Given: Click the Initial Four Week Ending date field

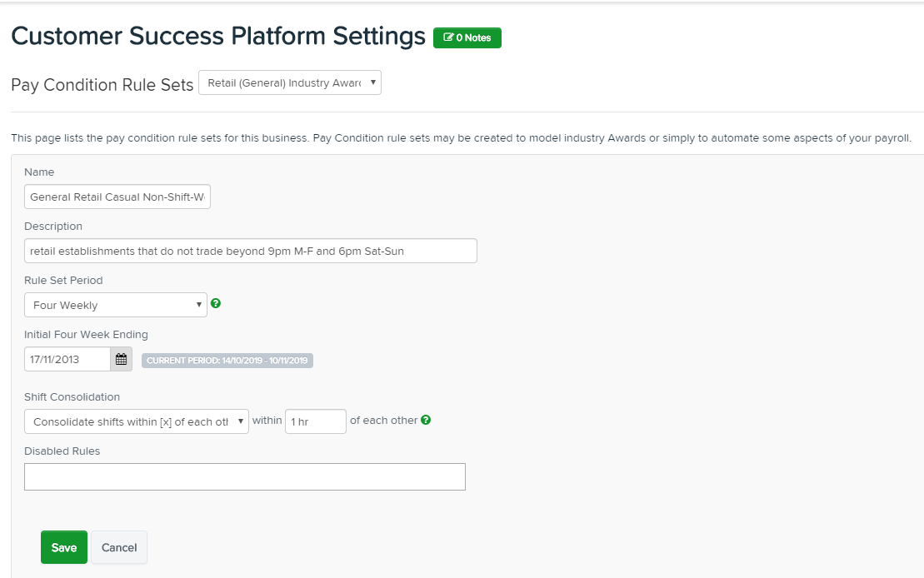Looking at the screenshot, I should coord(67,360).
